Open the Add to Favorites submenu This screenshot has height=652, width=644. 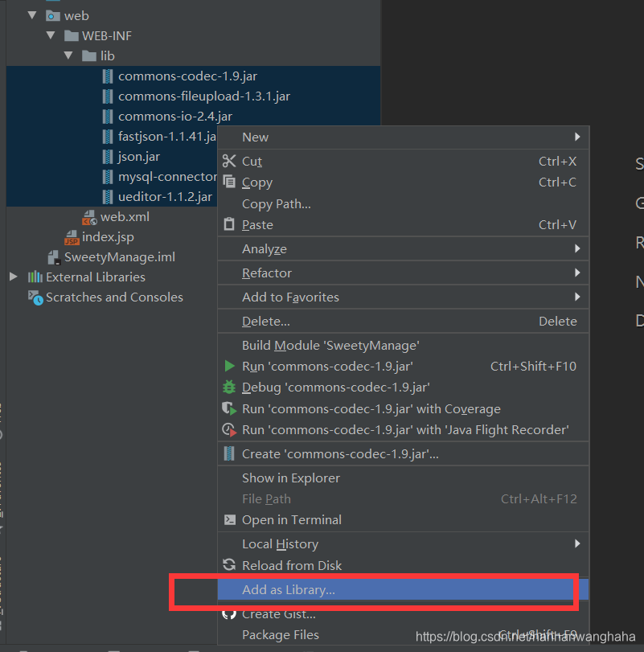click(x=403, y=297)
